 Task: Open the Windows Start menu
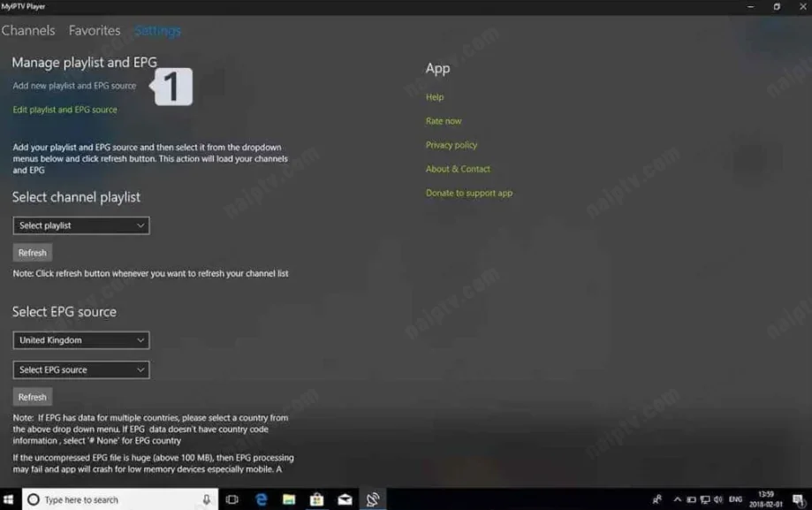click(x=8, y=499)
